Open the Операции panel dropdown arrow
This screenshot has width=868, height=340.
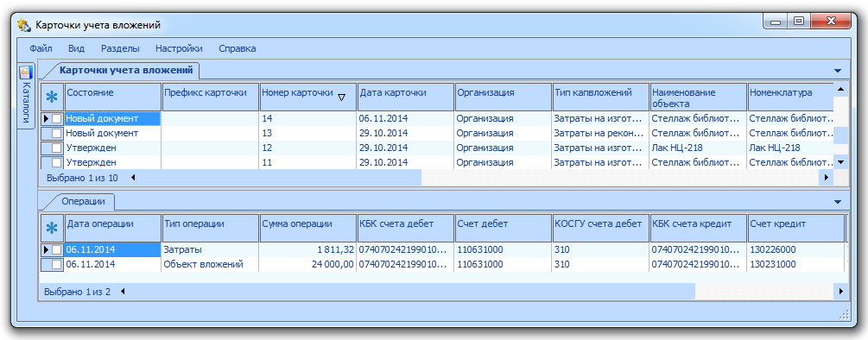tap(837, 202)
